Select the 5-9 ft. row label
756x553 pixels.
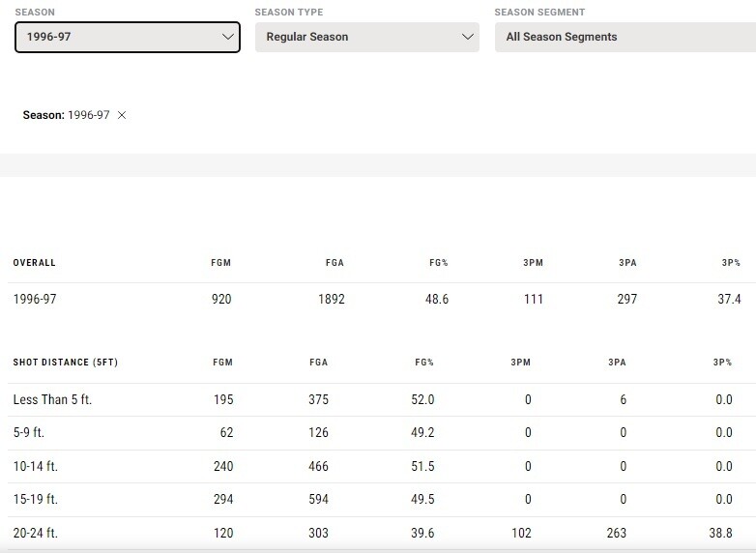pos(31,433)
